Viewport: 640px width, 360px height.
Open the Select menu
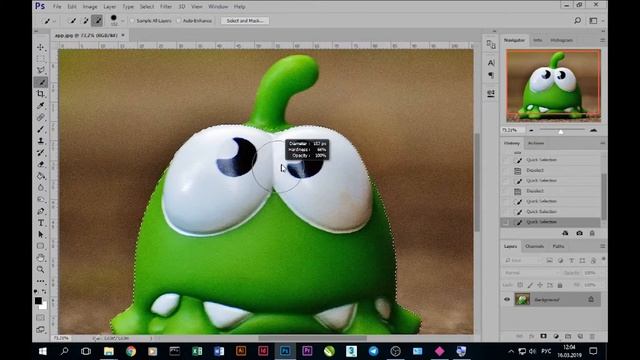(147, 7)
